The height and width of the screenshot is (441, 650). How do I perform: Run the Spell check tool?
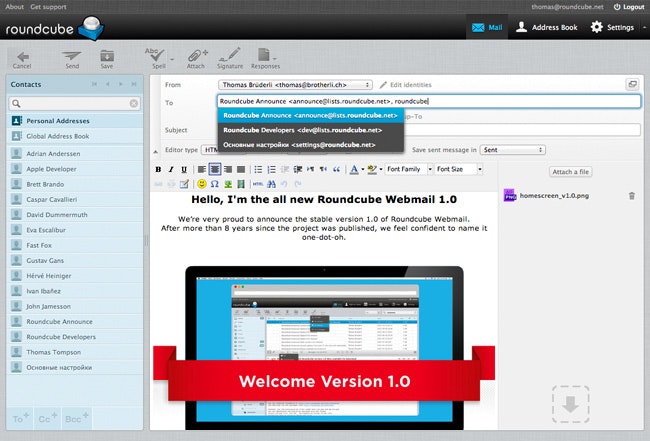click(156, 56)
